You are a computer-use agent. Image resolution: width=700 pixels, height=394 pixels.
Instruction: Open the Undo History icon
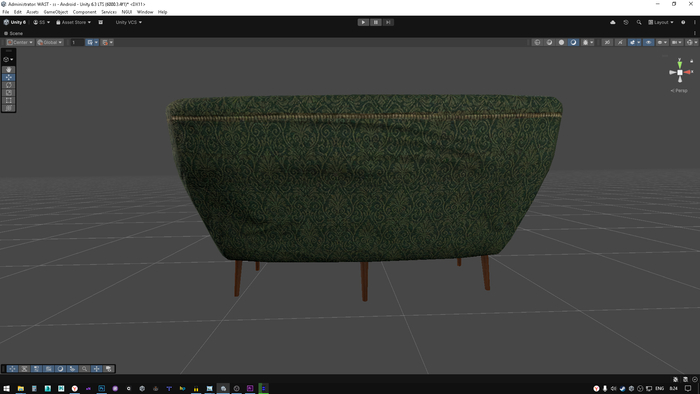pos(626,22)
